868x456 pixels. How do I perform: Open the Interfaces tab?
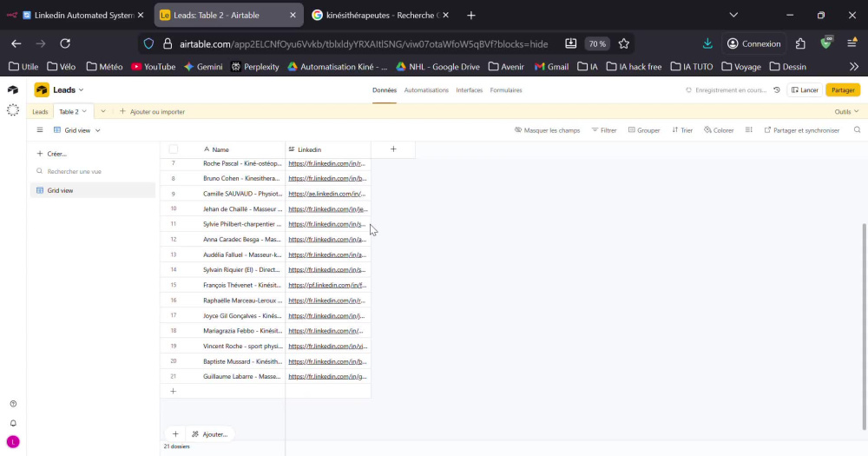tap(469, 89)
